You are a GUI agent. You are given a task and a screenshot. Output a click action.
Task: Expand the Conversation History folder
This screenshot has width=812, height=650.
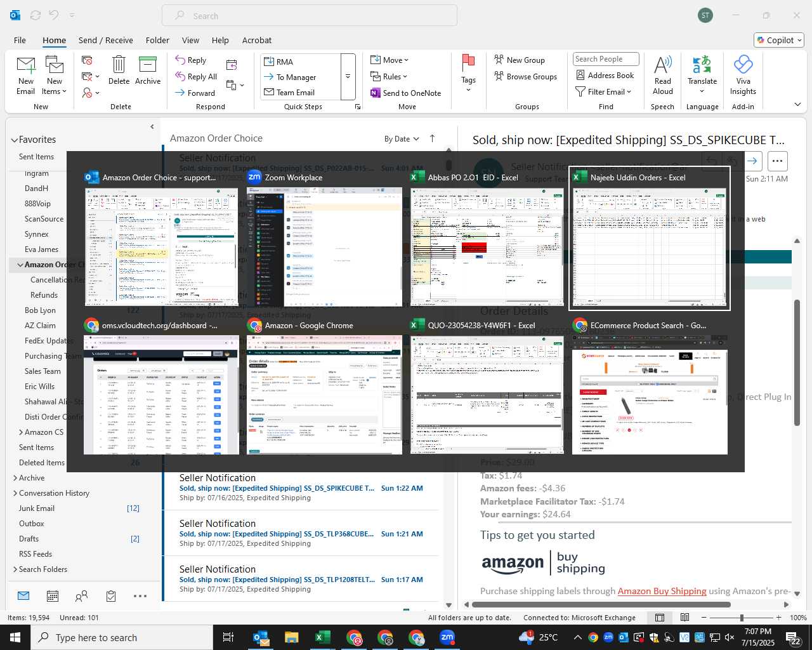click(15, 493)
